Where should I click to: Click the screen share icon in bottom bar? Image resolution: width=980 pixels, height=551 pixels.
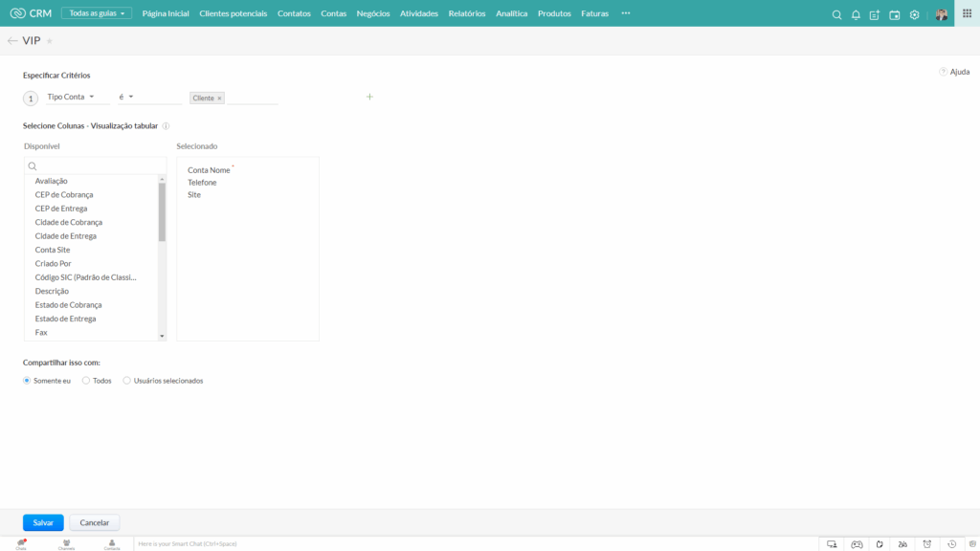pyautogui.click(x=832, y=544)
